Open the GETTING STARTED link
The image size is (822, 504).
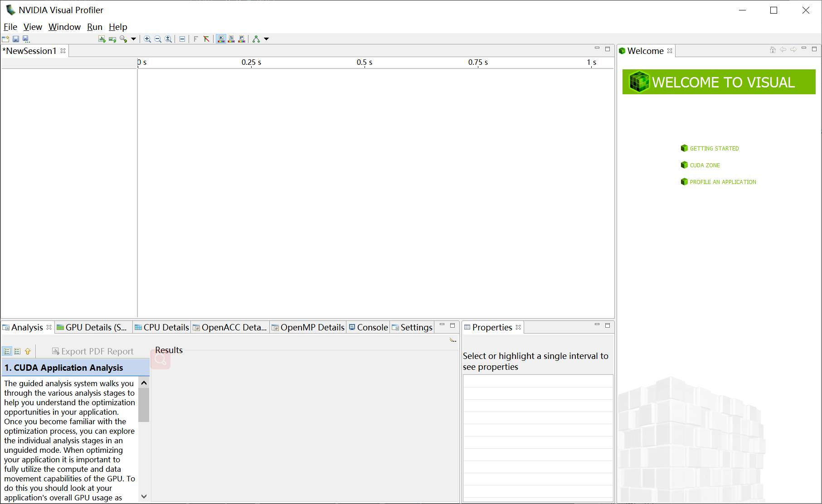pos(710,148)
